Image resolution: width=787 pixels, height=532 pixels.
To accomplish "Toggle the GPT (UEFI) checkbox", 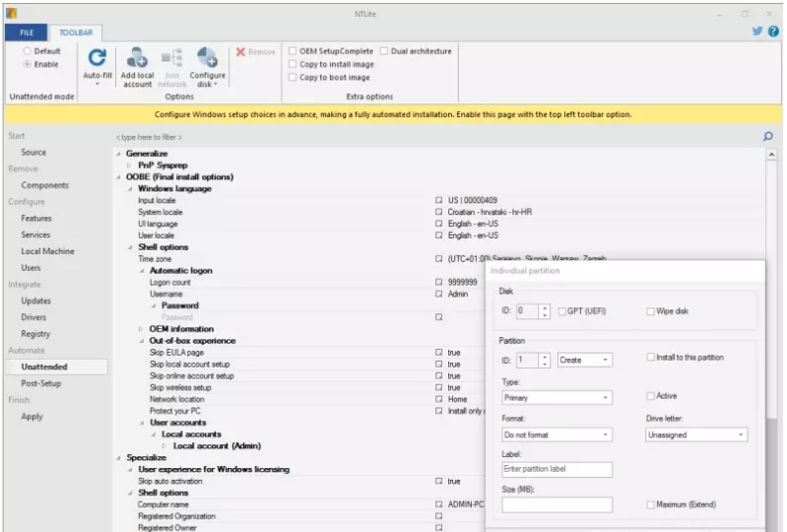I will pos(561,311).
